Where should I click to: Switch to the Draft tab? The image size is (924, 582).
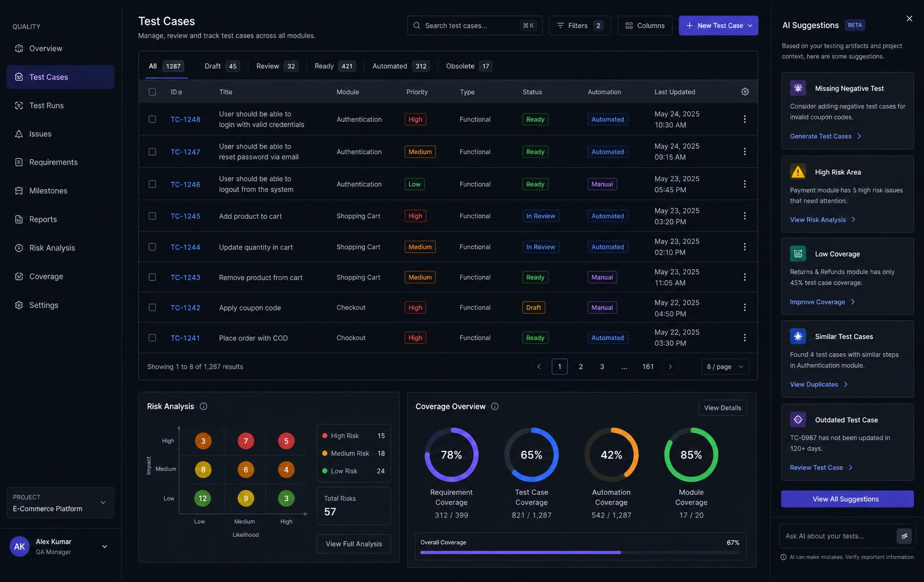(222, 66)
